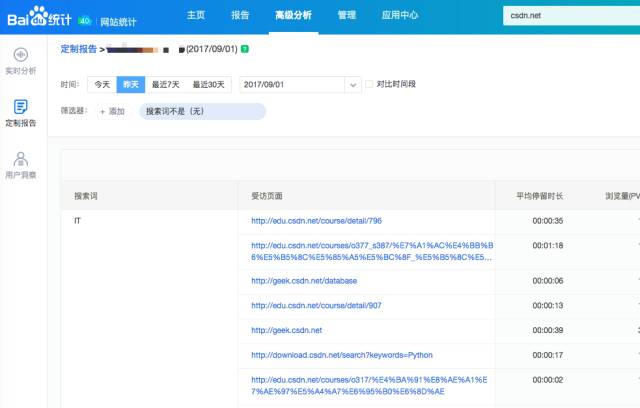Click the 4.0 version badge

(84, 20)
